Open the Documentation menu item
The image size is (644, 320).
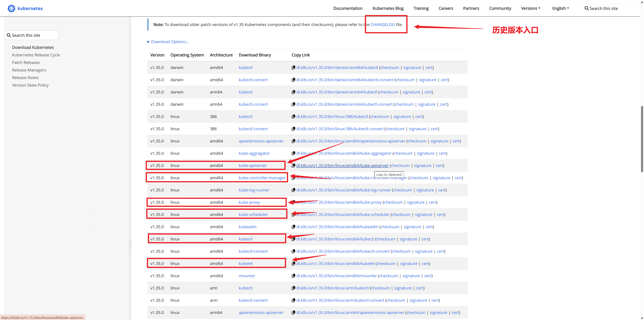click(x=348, y=8)
